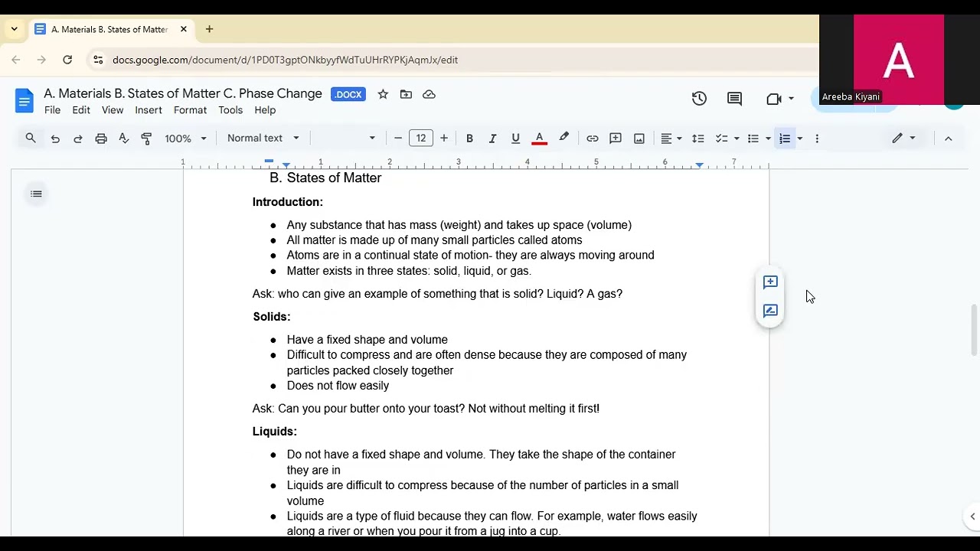Click the document title text
Screen dimensions: 980x551
pos(183,93)
